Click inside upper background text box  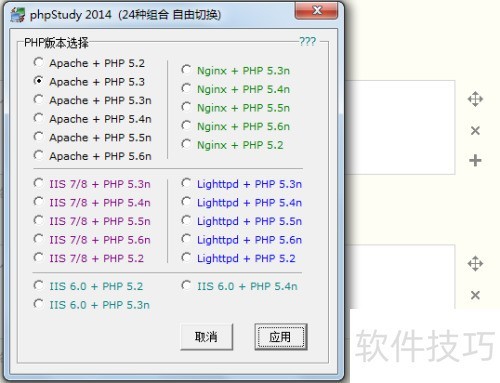(400, 127)
